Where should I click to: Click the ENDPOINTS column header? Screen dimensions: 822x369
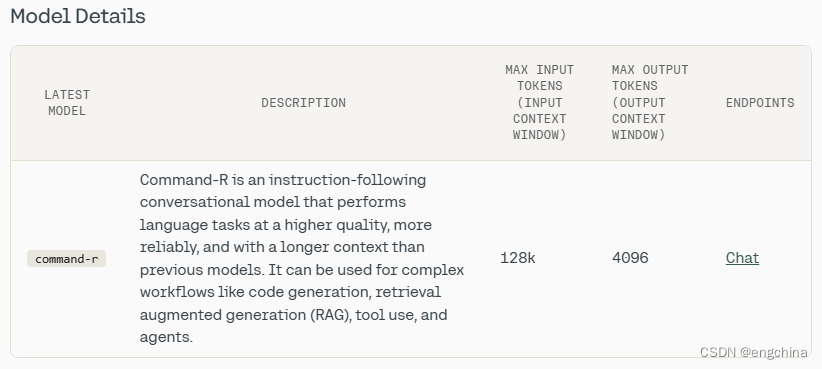(x=760, y=103)
